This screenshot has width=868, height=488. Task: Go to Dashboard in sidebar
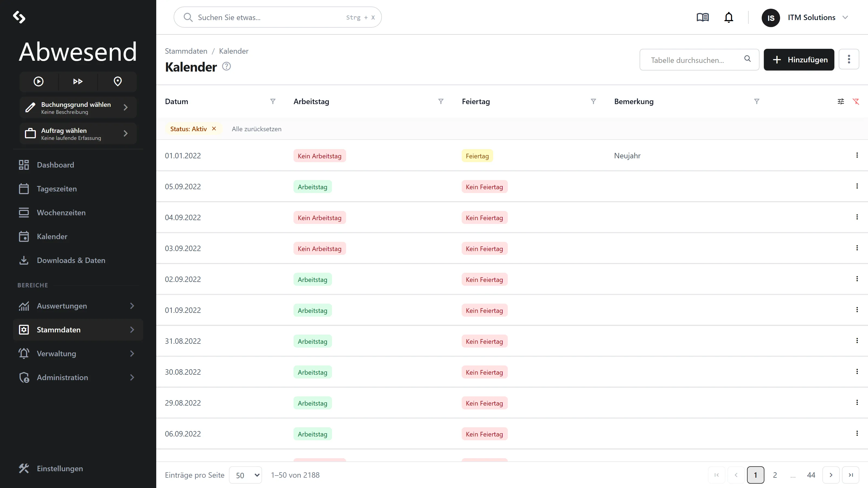click(x=78, y=165)
